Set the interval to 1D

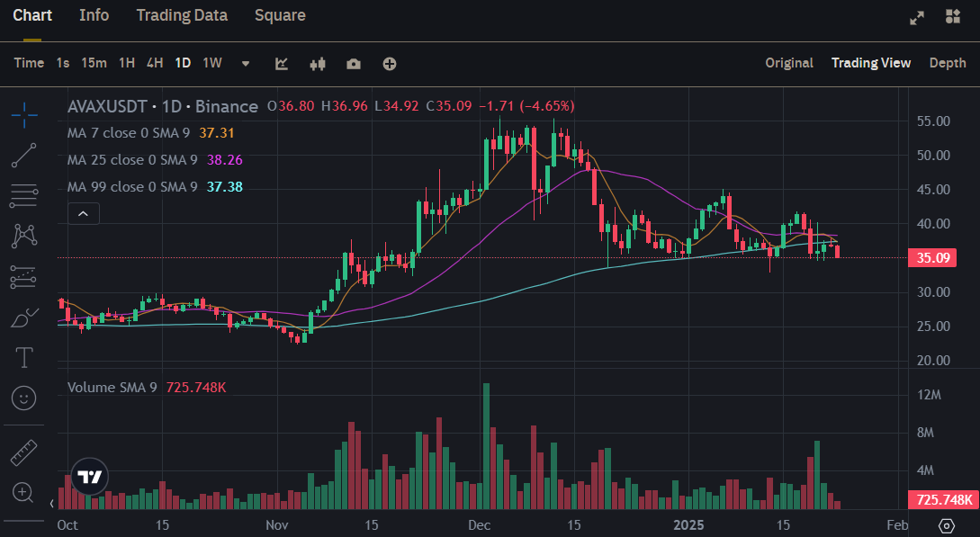coord(183,63)
